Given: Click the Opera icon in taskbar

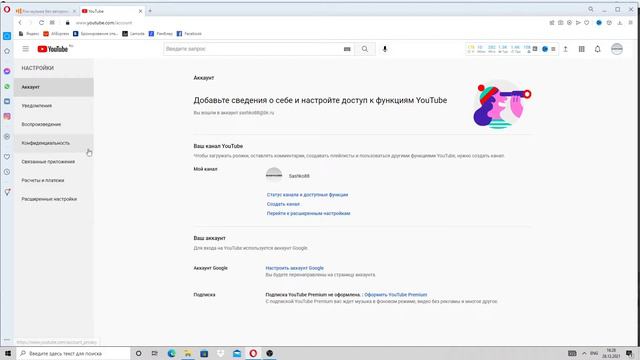Looking at the screenshot, I should (253, 353).
